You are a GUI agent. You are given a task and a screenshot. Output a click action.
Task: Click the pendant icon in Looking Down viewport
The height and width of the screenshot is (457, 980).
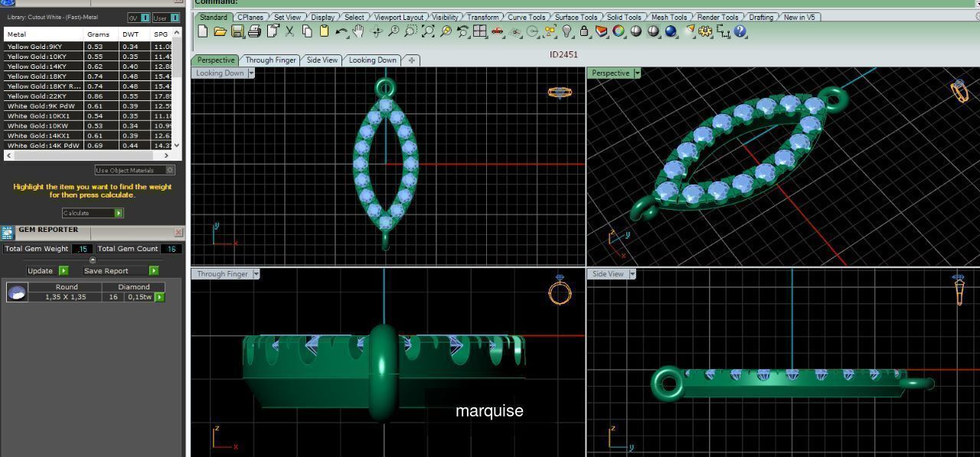click(x=560, y=93)
